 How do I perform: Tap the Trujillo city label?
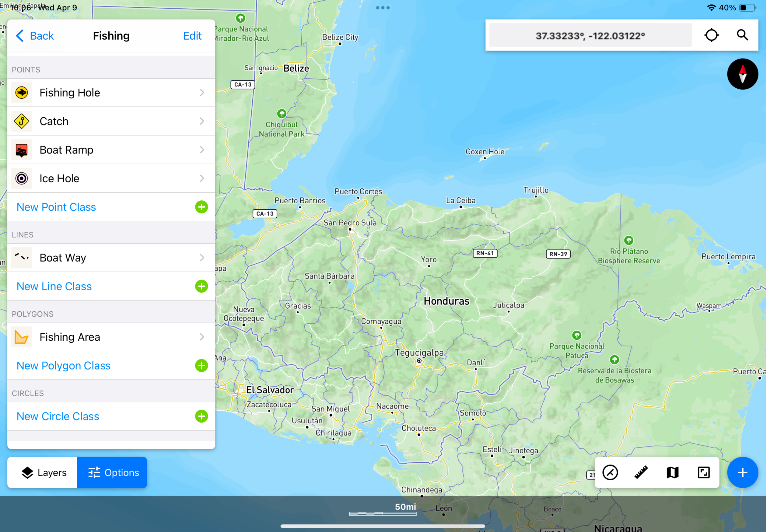[x=536, y=190]
